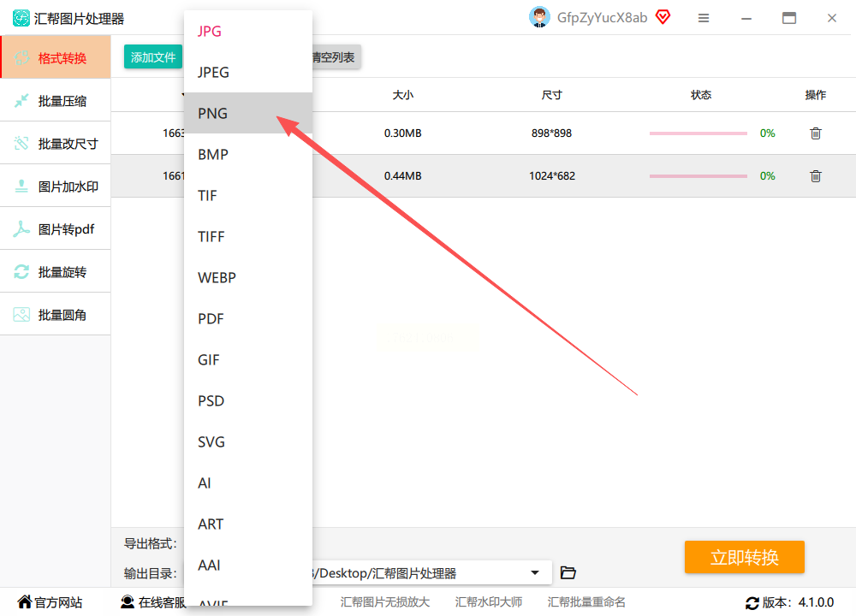
Task: Click the 状态 column header
Action: click(x=701, y=95)
